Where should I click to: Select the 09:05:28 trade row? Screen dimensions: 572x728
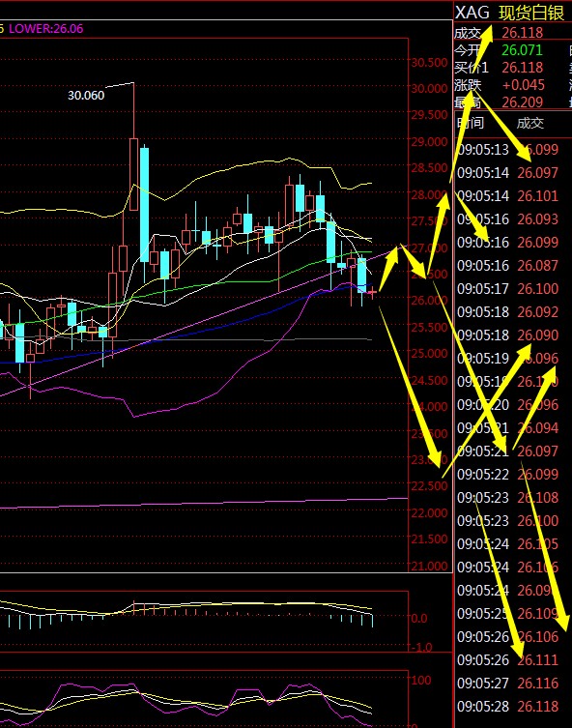[507, 706]
